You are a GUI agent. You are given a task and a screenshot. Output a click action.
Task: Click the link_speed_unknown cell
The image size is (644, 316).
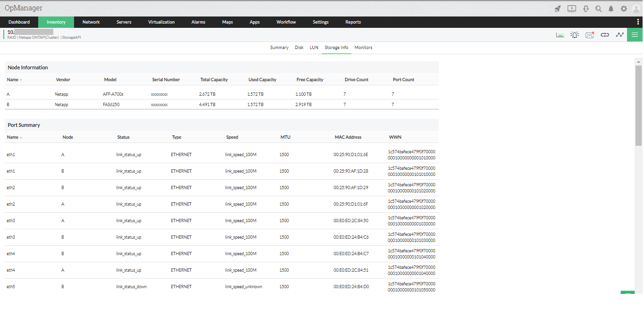[243, 287]
